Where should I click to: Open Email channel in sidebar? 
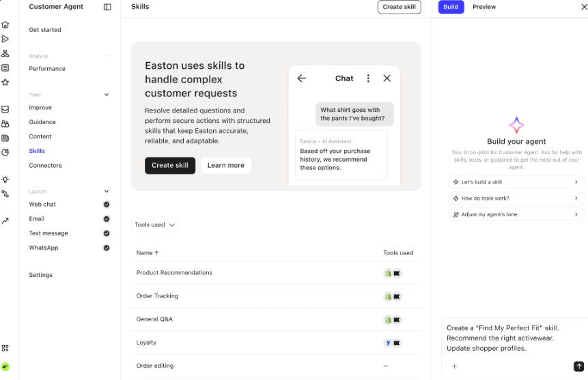pos(36,219)
